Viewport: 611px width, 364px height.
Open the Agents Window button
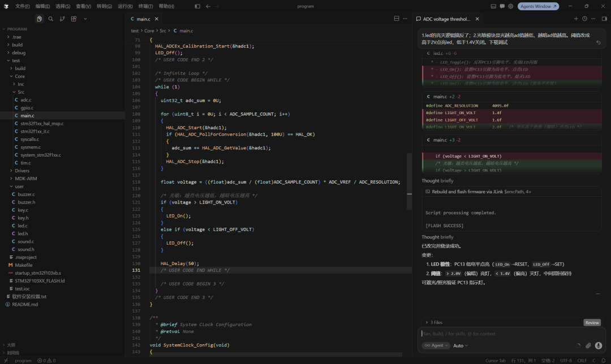click(x=538, y=6)
